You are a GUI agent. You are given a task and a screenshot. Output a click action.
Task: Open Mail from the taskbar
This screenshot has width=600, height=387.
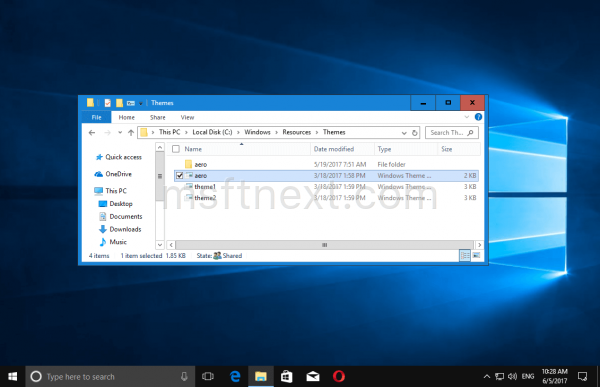tap(313, 377)
